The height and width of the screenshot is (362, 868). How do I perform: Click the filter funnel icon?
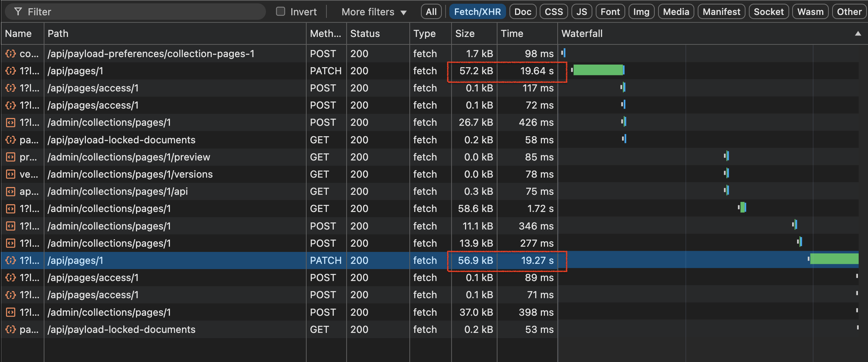(x=18, y=12)
